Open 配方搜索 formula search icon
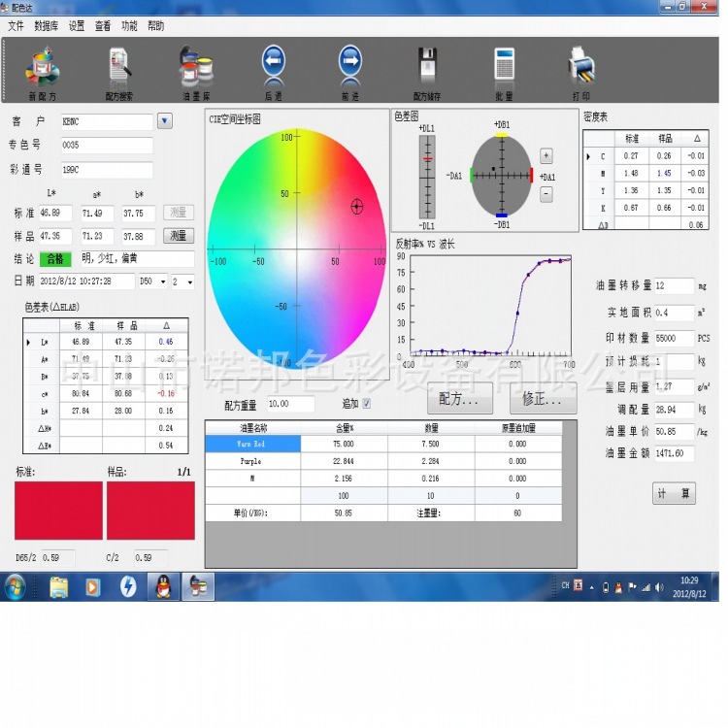This screenshot has height=728, width=728. (119, 66)
